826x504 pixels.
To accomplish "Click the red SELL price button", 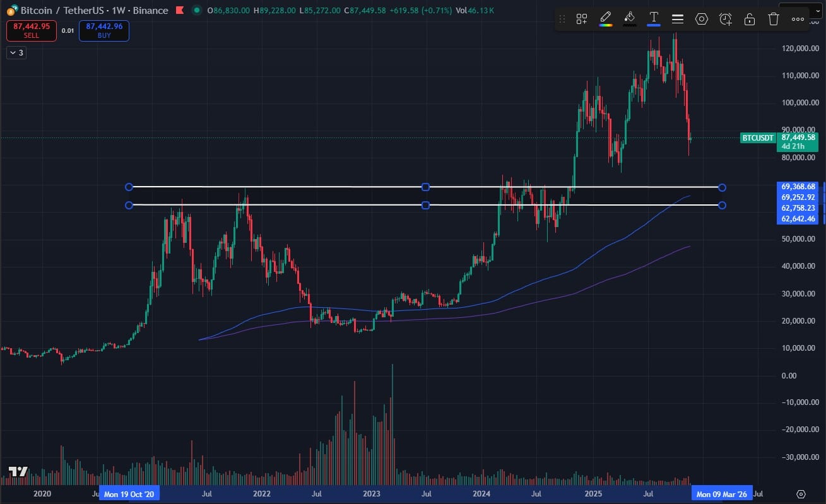I will coord(32,30).
